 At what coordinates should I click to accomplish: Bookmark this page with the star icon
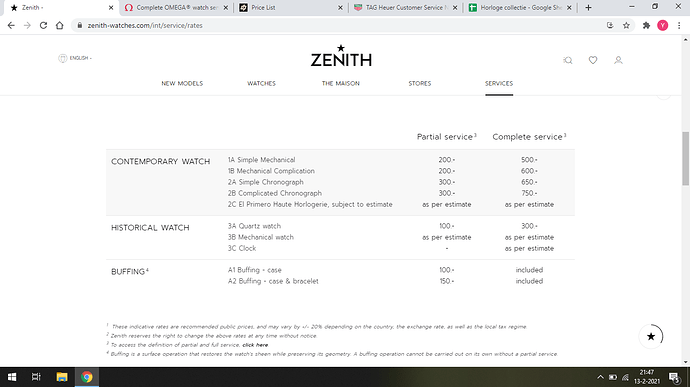coord(626,26)
